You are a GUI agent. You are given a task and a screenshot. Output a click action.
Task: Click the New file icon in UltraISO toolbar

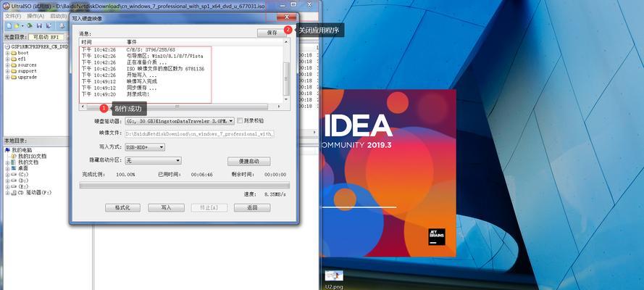[x=9, y=26]
